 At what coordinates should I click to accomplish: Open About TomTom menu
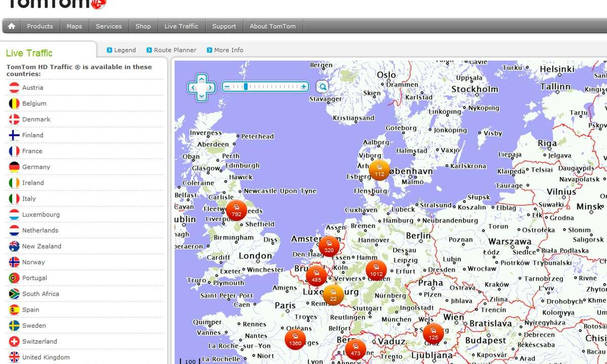(273, 26)
